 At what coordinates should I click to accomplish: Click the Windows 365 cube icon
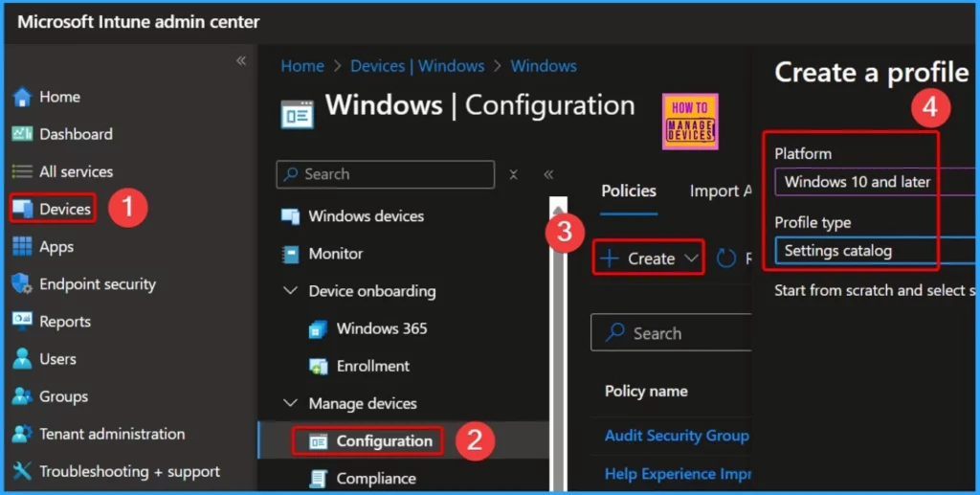coord(318,328)
